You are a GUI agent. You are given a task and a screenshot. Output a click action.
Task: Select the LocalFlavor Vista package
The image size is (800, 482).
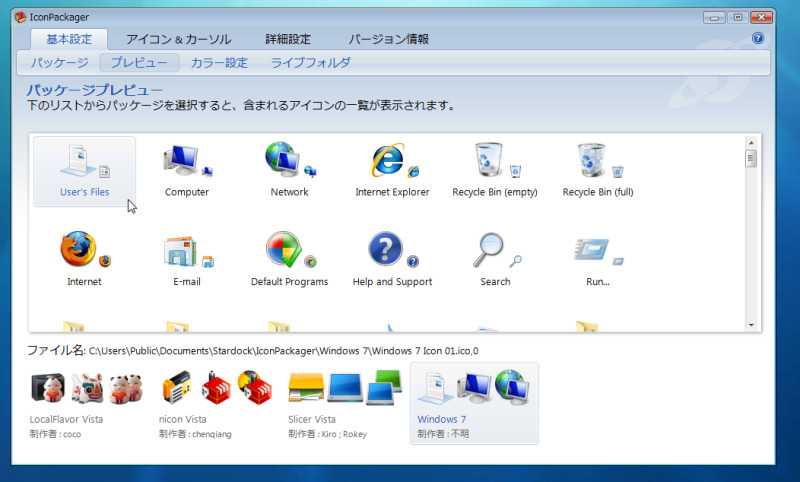(86, 403)
